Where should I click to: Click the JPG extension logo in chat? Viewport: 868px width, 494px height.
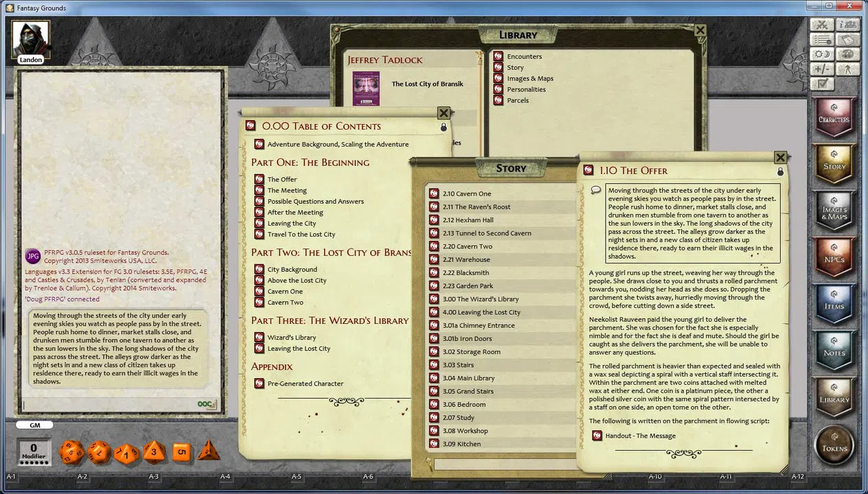pyautogui.click(x=33, y=256)
